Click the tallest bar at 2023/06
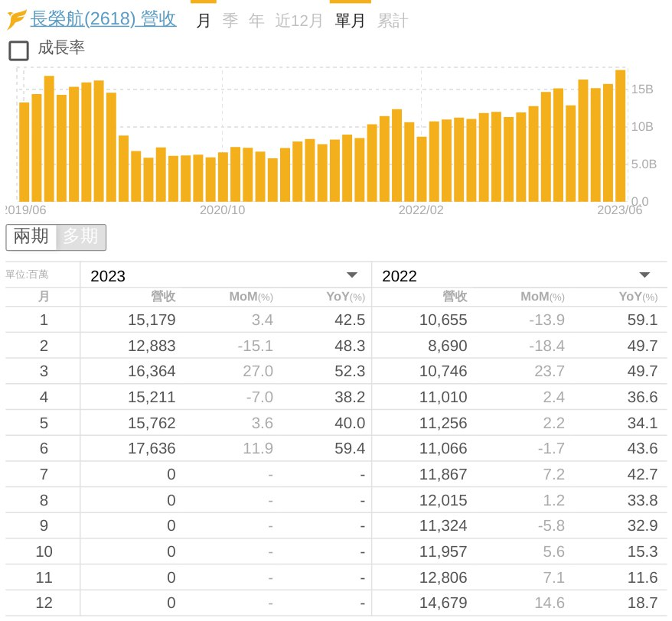 pos(620,136)
